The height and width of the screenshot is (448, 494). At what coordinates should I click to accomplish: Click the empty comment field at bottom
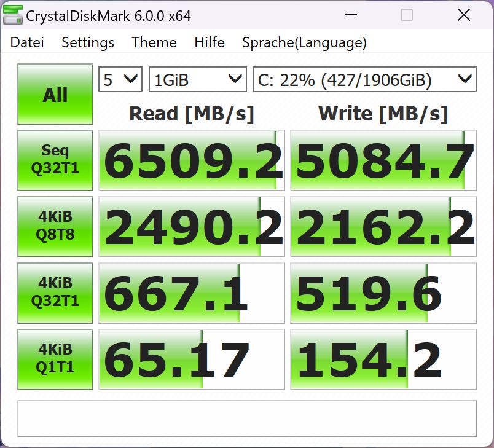[x=247, y=419]
